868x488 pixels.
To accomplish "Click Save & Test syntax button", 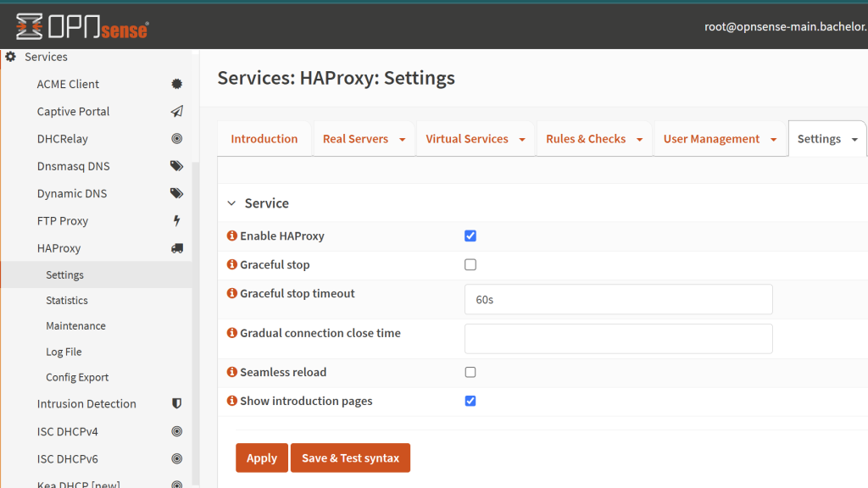I will (x=350, y=458).
